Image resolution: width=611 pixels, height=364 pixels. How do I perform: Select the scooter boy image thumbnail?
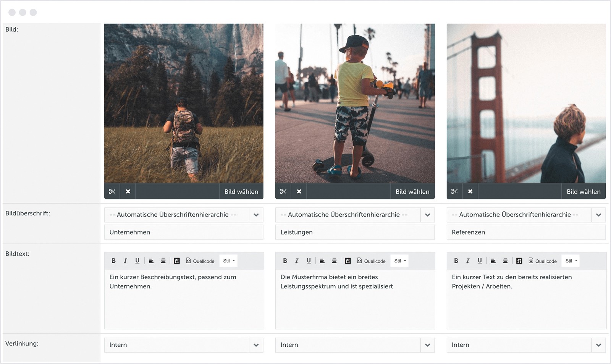355,103
